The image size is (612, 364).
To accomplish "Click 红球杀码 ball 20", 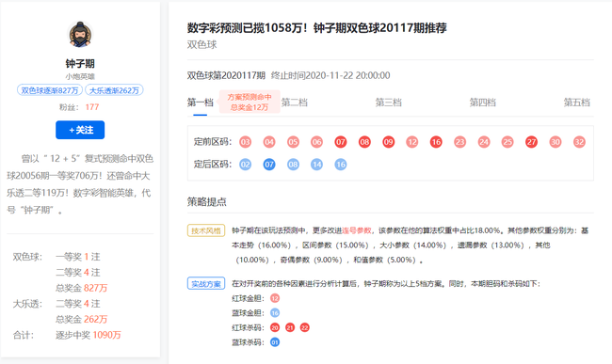I will pos(275,327).
